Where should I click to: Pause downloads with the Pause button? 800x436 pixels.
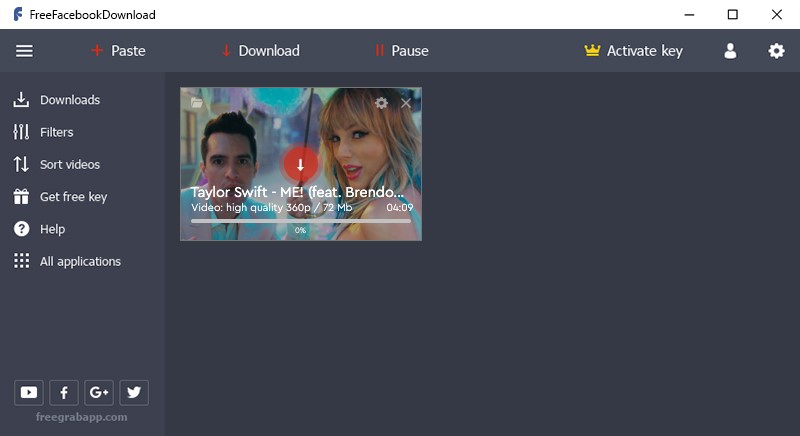[402, 51]
